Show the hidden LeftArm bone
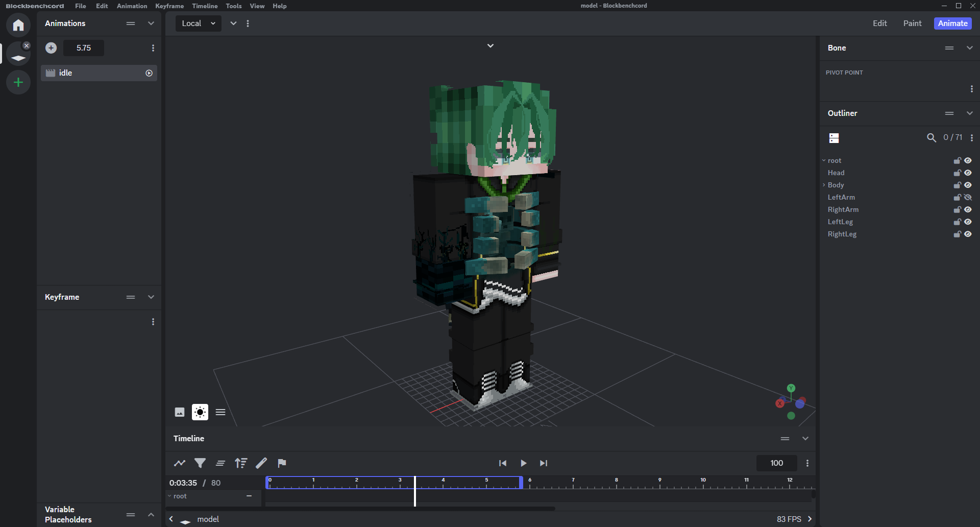Viewport: 980px width, 527px height. (x=968, y=198)
